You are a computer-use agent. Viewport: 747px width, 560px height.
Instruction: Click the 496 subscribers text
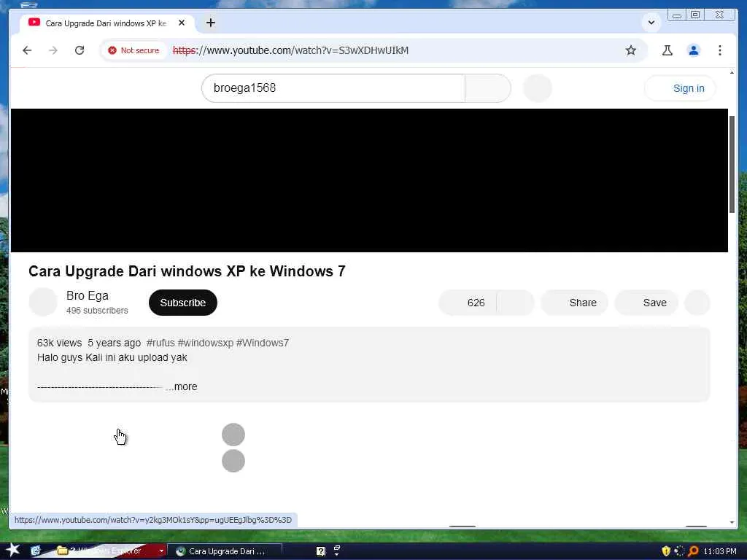pyautogui.click(x=97, y=311)
